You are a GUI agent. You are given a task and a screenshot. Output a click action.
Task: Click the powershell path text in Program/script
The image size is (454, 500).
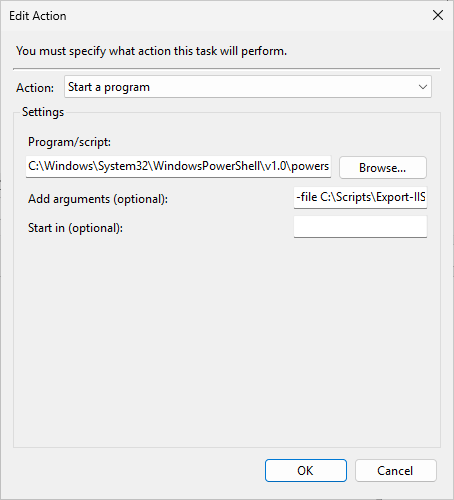click(x=179, y=166)
